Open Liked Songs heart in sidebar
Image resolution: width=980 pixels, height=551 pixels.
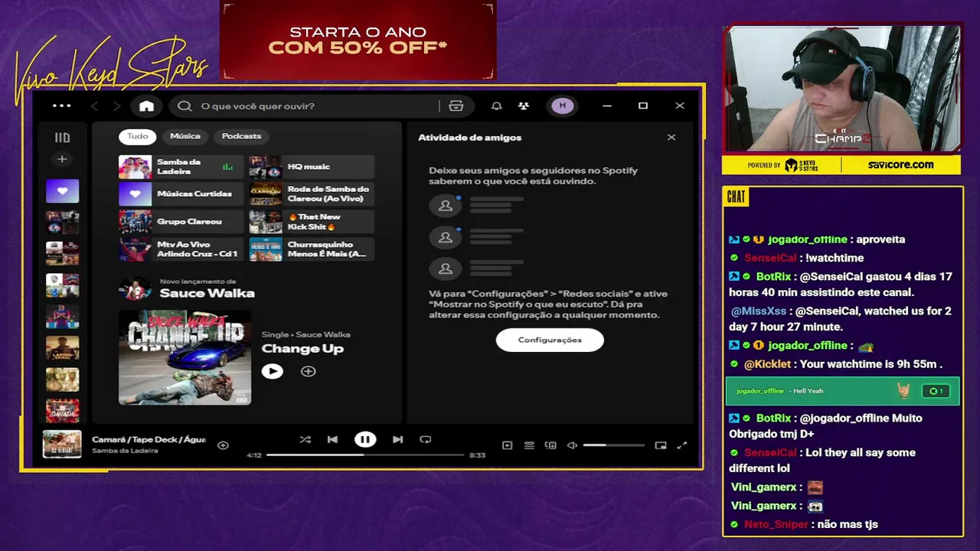(62, 191)
